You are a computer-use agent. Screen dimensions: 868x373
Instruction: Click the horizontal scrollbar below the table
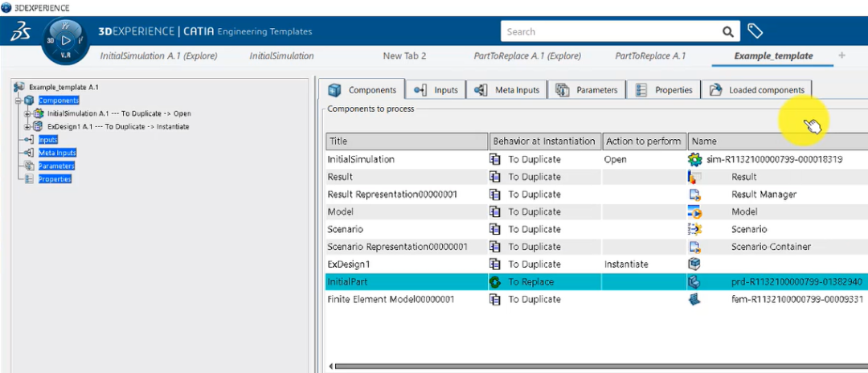595,367
